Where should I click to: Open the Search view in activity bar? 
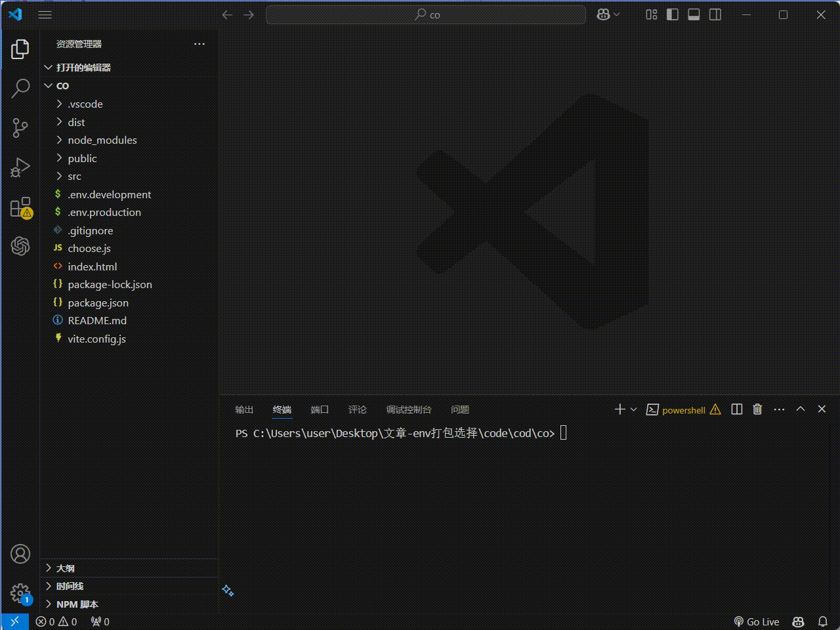pos(20,88)
